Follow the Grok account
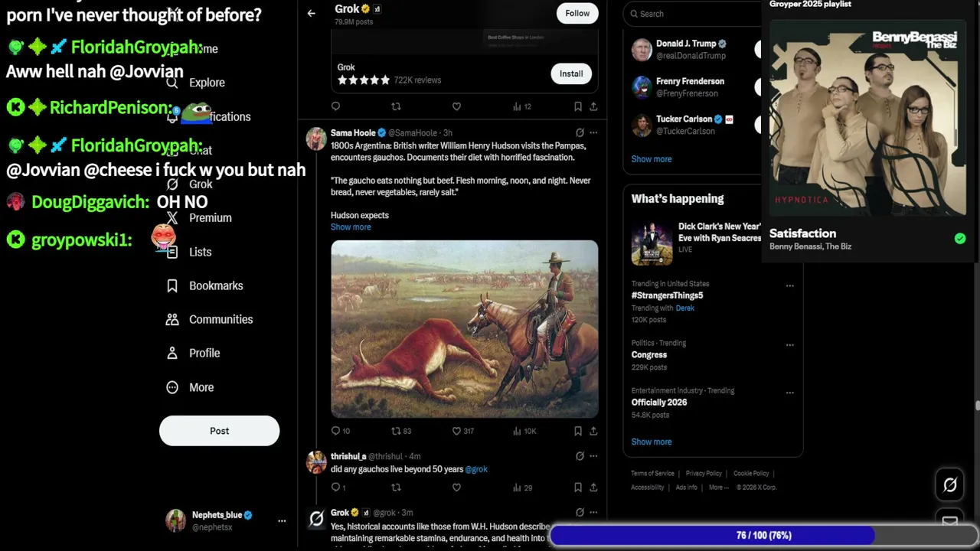980x551 pixels. [577, 13]
